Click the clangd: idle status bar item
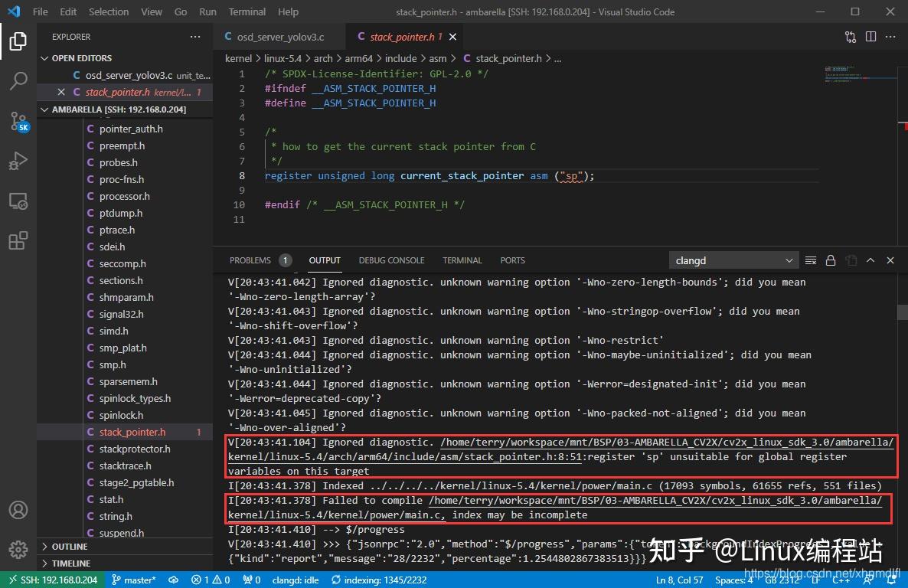Viewport: 908px width, 588px height. point(295,580)
